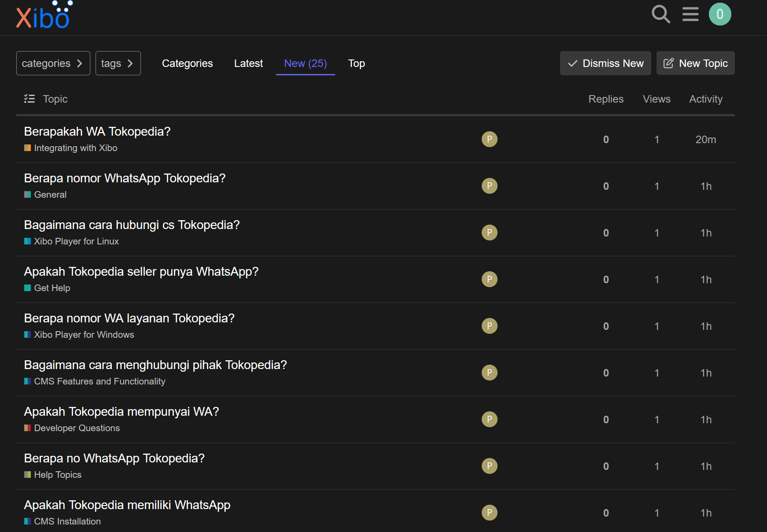The image size is (767, 532).
Task: Click poster avatar for Berapakah WA Tokopedia
Action: (x=489, y=140)
